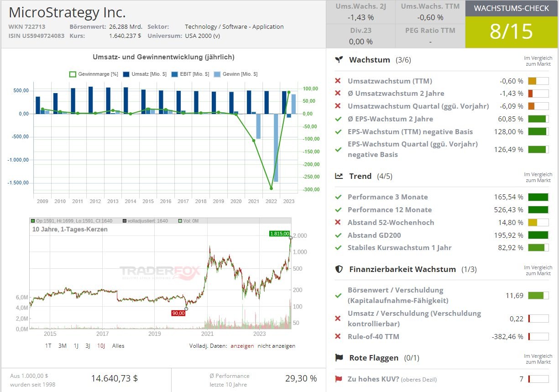Expand the Trend section header
Image resolution: width=559 pixels, height=392 pixels.
360,176
